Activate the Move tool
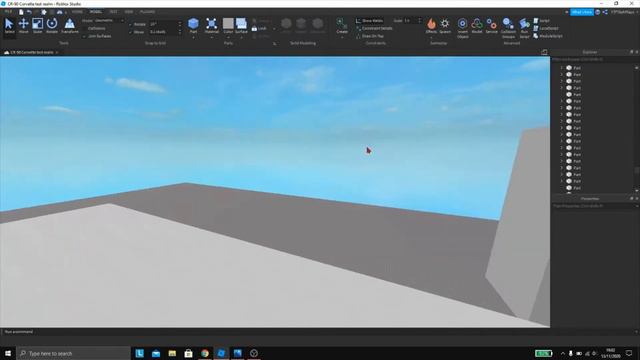 coord(23,25)
